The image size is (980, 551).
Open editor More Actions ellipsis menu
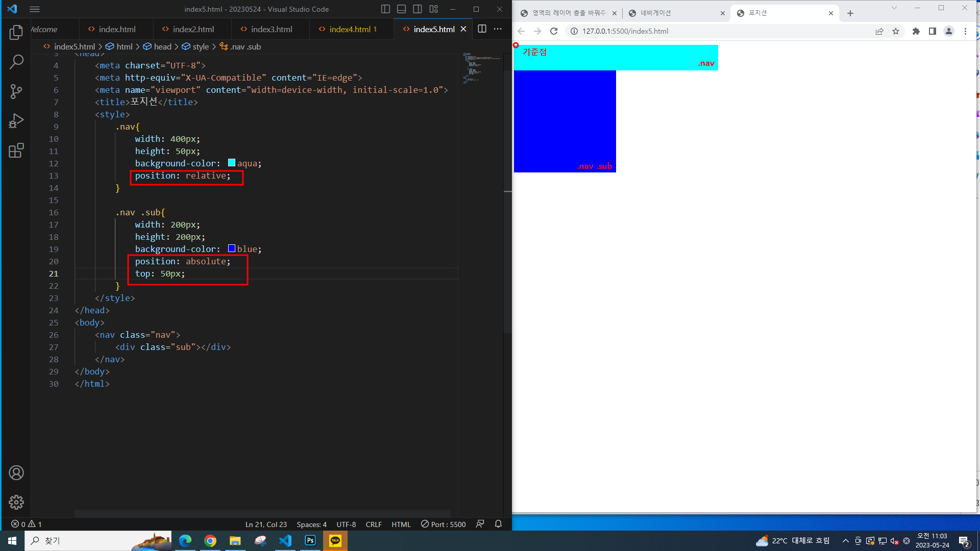498,29
